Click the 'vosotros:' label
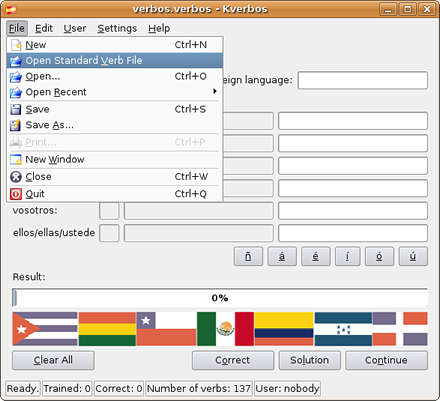Screen dimensions: 440x401 coord(35,211)
